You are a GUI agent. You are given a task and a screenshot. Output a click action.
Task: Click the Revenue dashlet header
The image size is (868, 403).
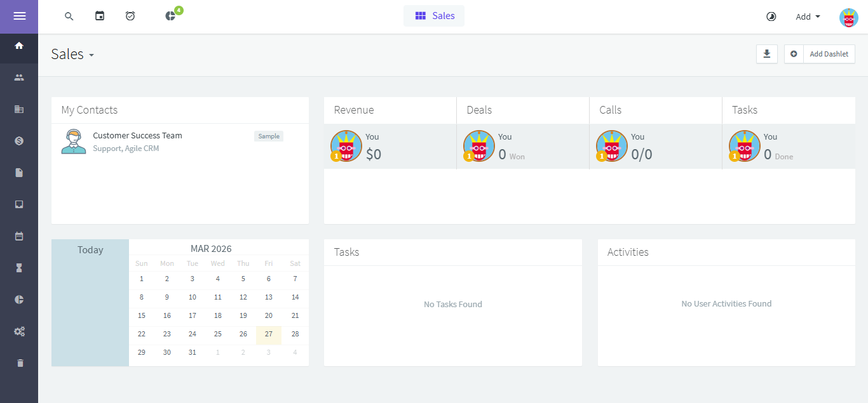point(390,110)
